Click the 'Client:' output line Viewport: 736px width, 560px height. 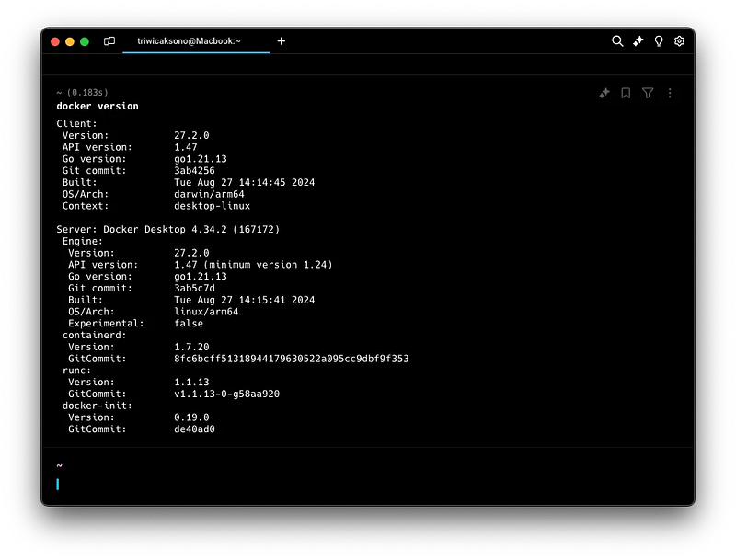76,124
